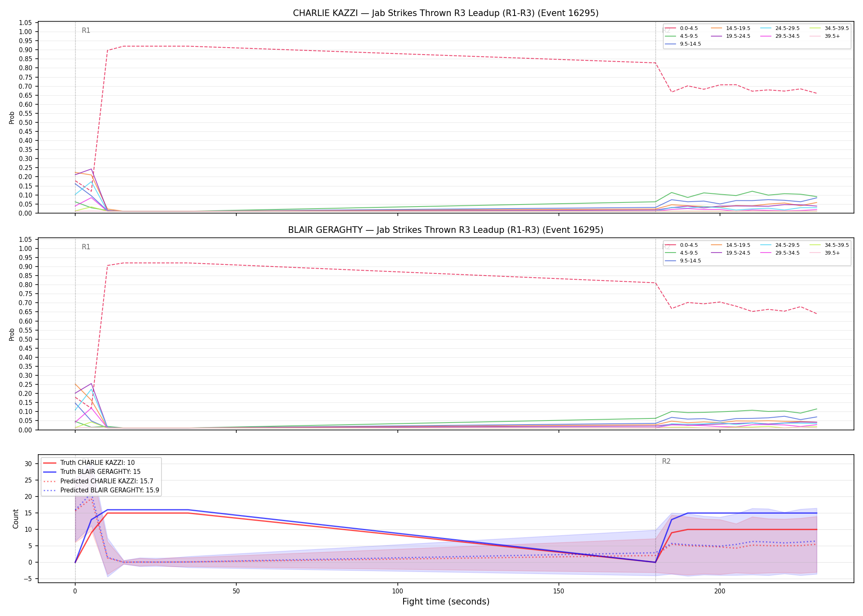
Task: Select '39.5+' legend entry in Blair Geraghty chart
Action: point(825,253)
